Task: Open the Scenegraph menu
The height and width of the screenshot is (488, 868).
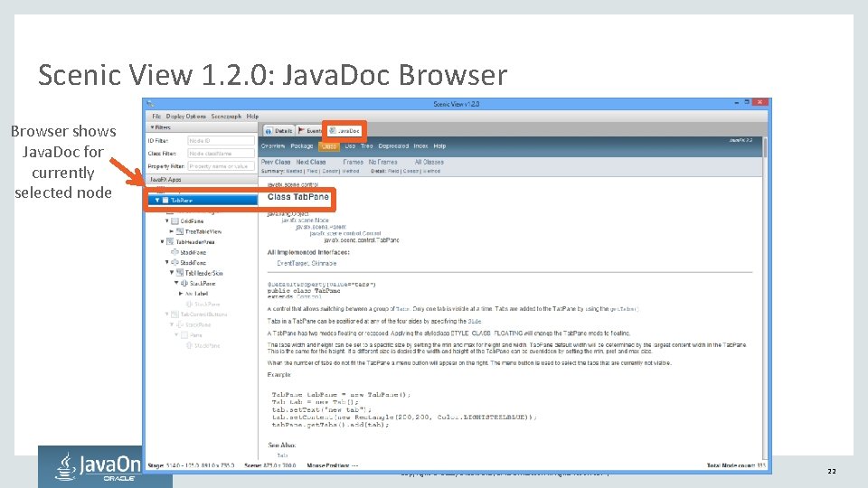Action: tap(226, 117)
